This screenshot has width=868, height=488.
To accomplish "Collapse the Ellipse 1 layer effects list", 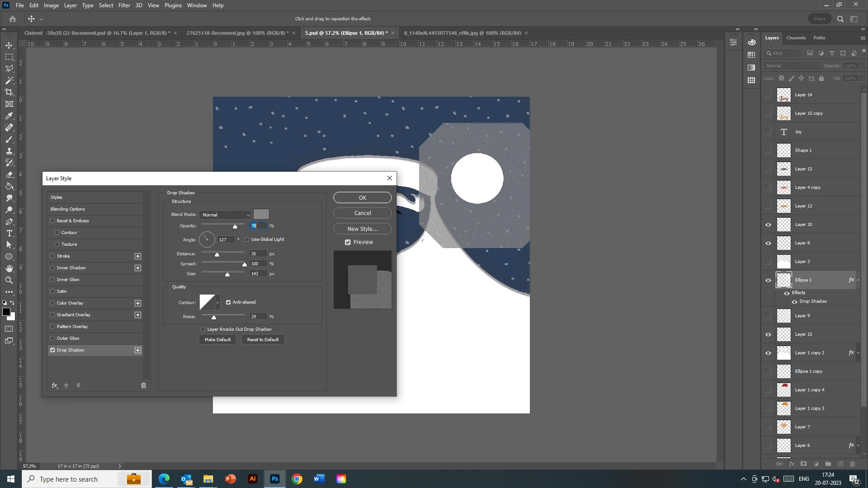I will coord(858,280).
